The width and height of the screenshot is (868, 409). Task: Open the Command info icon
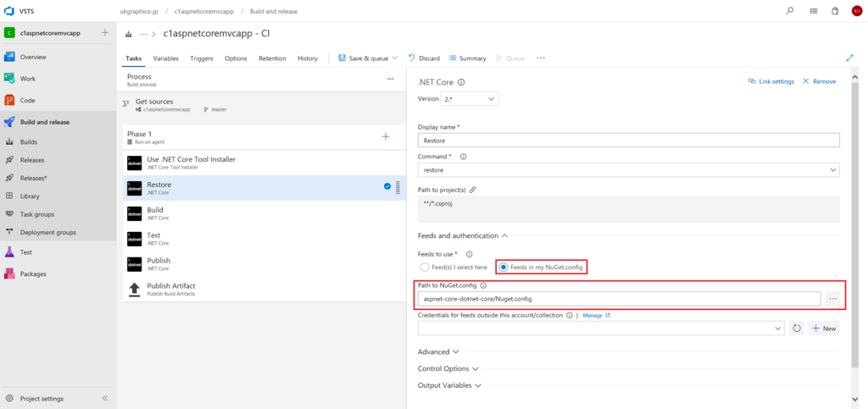tap(464, 157)
